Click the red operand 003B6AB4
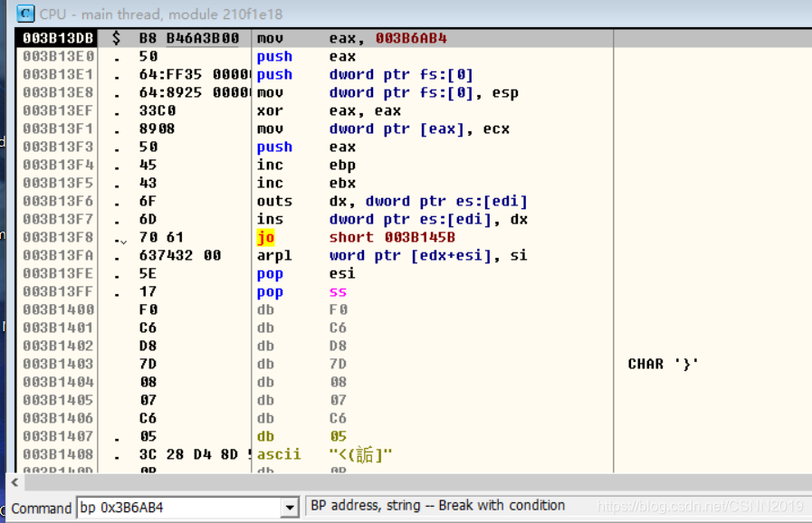This screenshot has width=812, height=523. [x=411, y=38]
